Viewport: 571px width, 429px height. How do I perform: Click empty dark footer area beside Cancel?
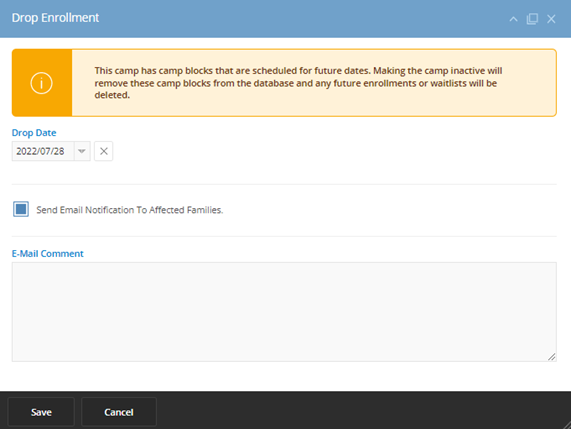pyautogui.click(x=357, y=412)
